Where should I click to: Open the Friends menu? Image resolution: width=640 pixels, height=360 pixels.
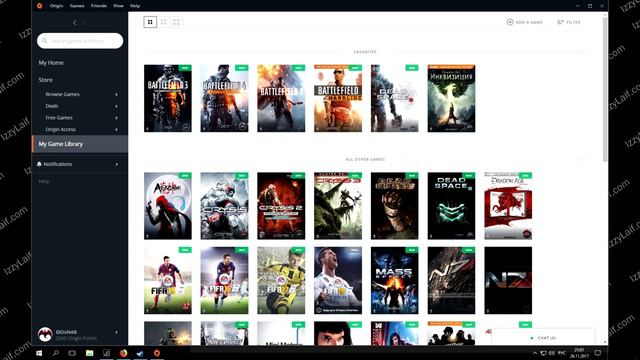click(x=99, y=6)
